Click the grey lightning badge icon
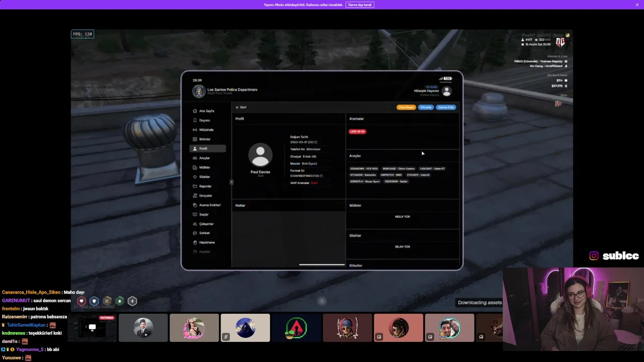 click(x=132, y=301)
